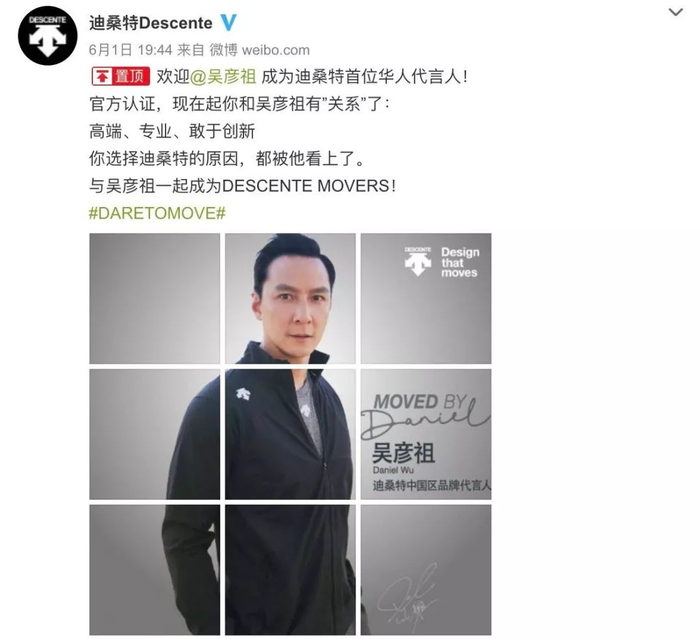Open the top-center tile showing face
700x639 pixels.
click(x=290, y=298)
